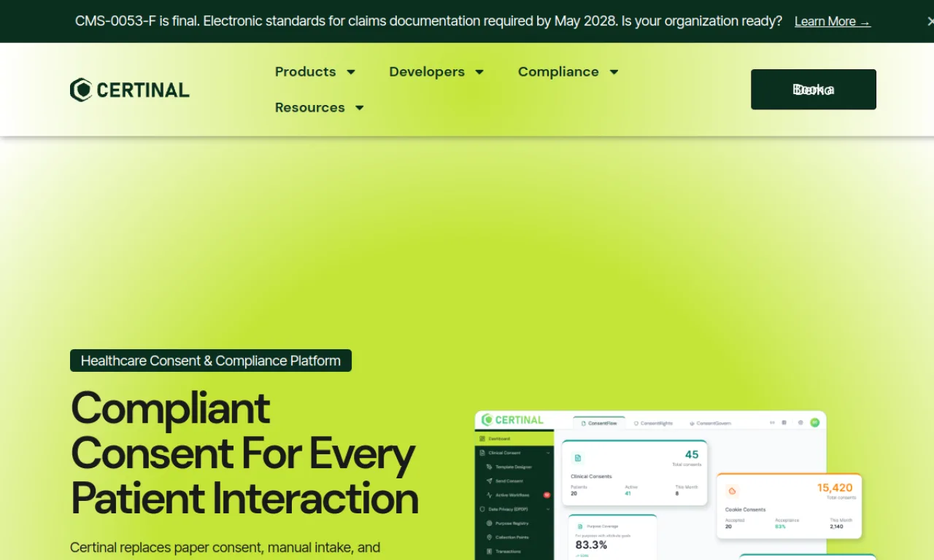The width and height of the screenshot is (934, 560).
Task: Click the Clinical Consent sidebar icon
Action: point(482,453)
